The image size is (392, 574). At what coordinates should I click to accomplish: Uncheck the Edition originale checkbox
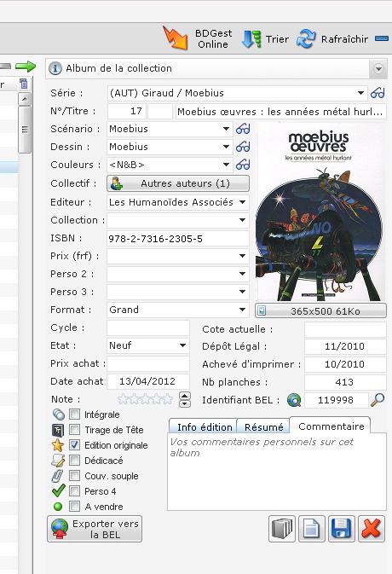pos(75,444)
